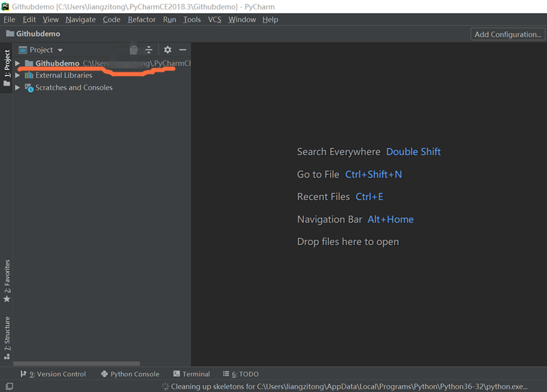Open the 7: Structure side tab
The image size is (547, 392).
pyautogui.click(x=7, y=338)
